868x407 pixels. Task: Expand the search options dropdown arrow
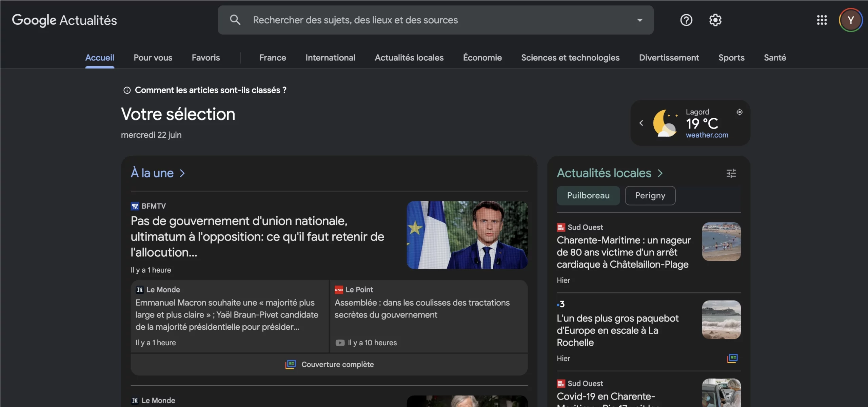[x=639, y=20]
